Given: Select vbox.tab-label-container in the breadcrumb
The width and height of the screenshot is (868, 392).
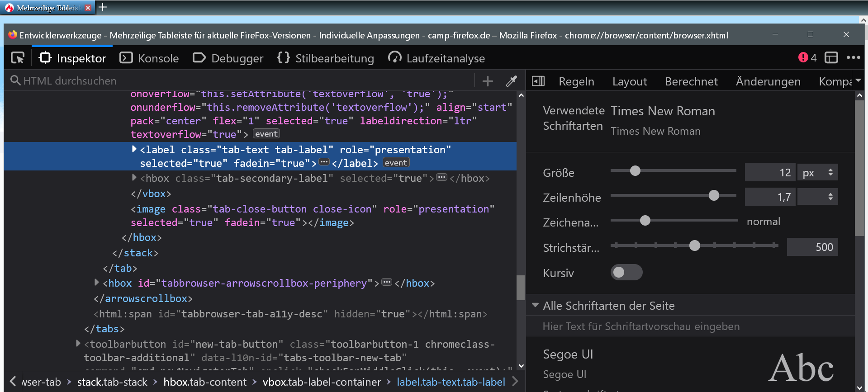Looking at the screenshot, I should coord(322,382).
